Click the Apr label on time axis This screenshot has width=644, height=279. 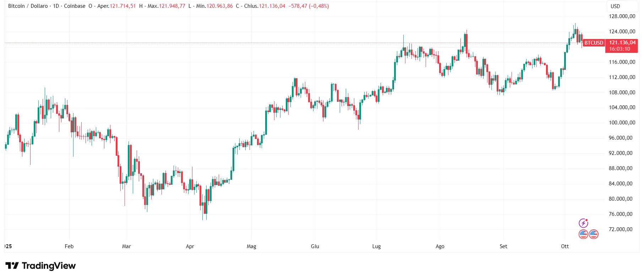[190, 246]
